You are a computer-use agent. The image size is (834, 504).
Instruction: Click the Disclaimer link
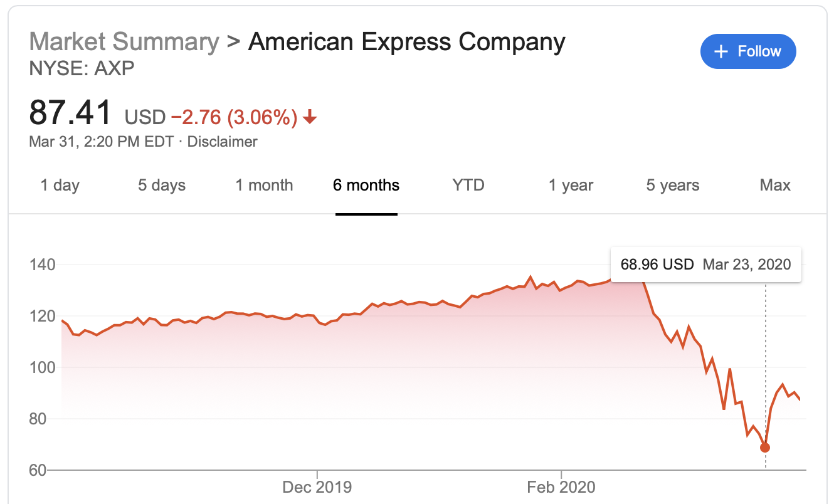point(223,142)
